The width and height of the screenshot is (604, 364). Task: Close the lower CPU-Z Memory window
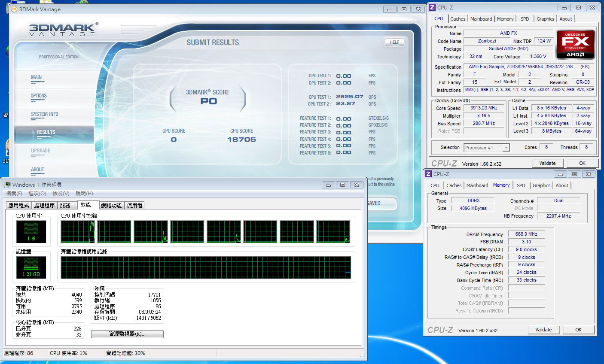[x=589, y=174]
